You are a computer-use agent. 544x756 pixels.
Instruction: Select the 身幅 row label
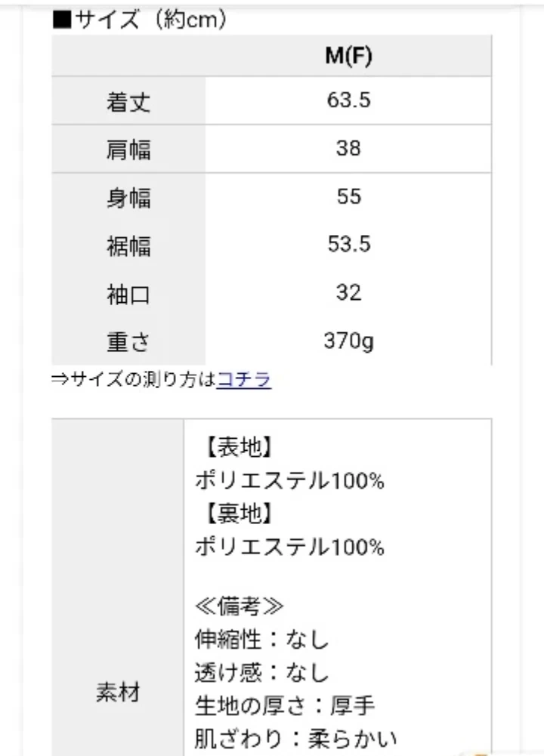pos(128,198)
